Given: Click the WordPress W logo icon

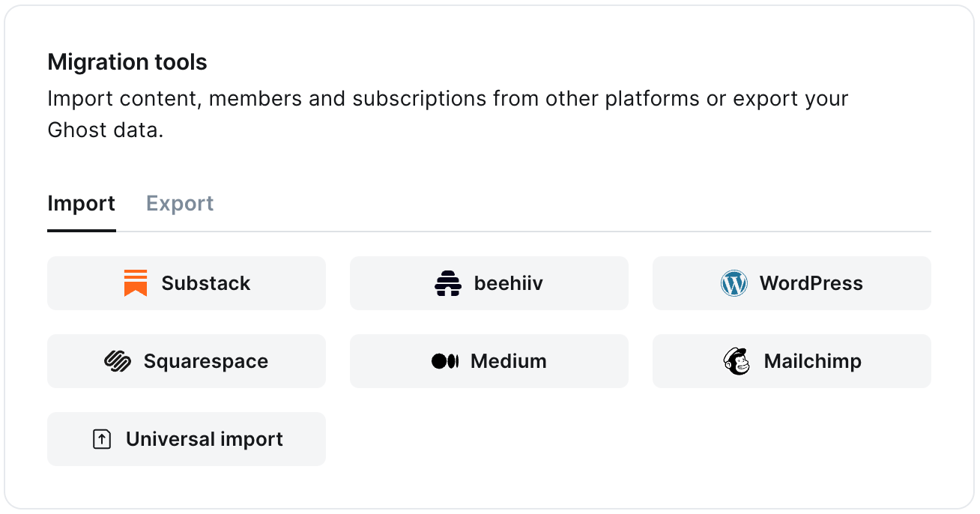Looking at the screenshot, I should point(734,283).
